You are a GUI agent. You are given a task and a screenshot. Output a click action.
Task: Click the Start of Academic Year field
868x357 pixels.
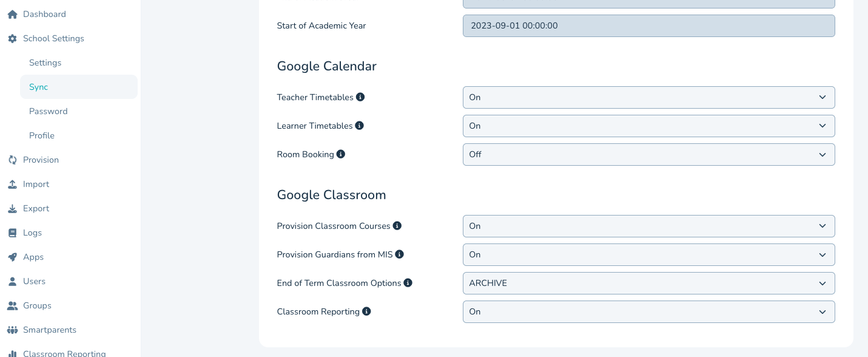click(648, 25)
